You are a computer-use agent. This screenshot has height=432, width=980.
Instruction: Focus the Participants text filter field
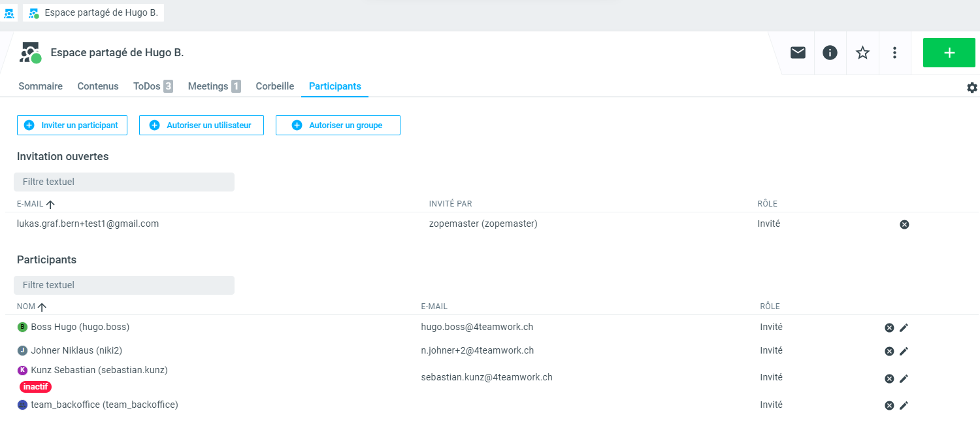point(124,285)
